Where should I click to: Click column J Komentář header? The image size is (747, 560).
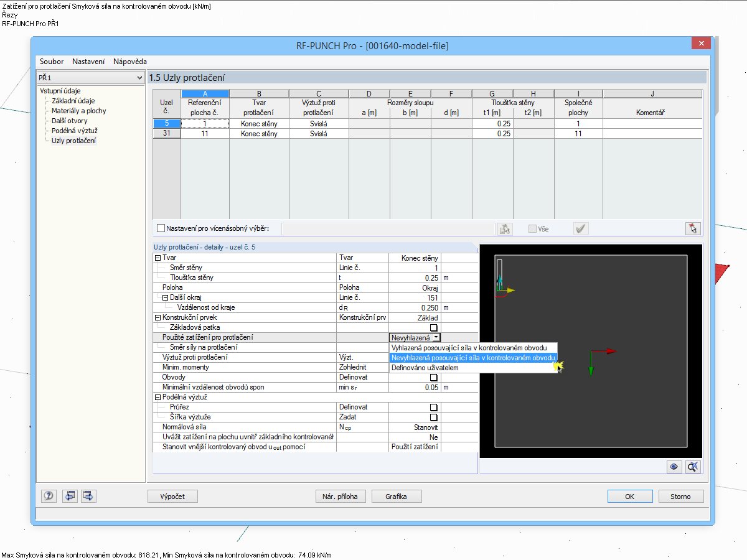pos(652,113)
